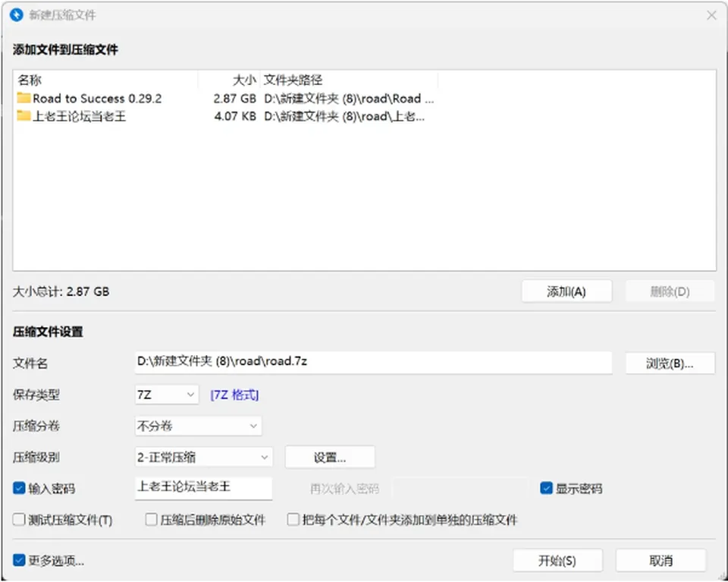
Task: Tick the 压缩后删除原始文件 checkbox
Action: pos(152,519)
